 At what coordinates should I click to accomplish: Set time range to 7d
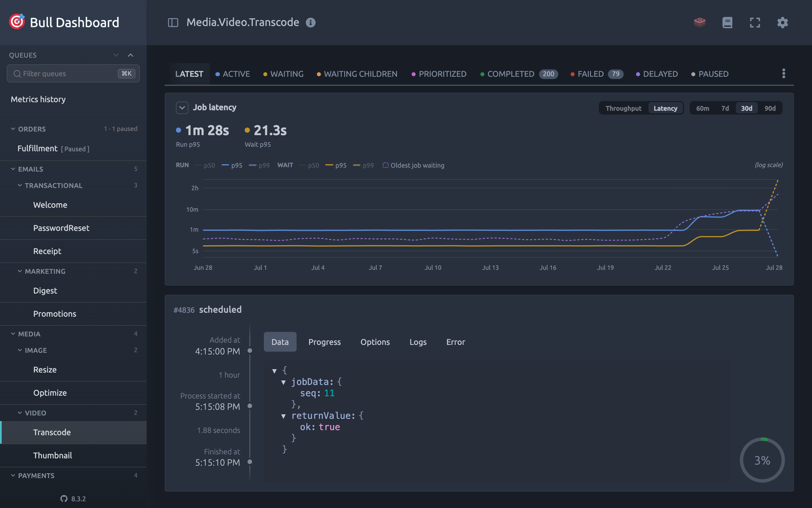point(725,108)
